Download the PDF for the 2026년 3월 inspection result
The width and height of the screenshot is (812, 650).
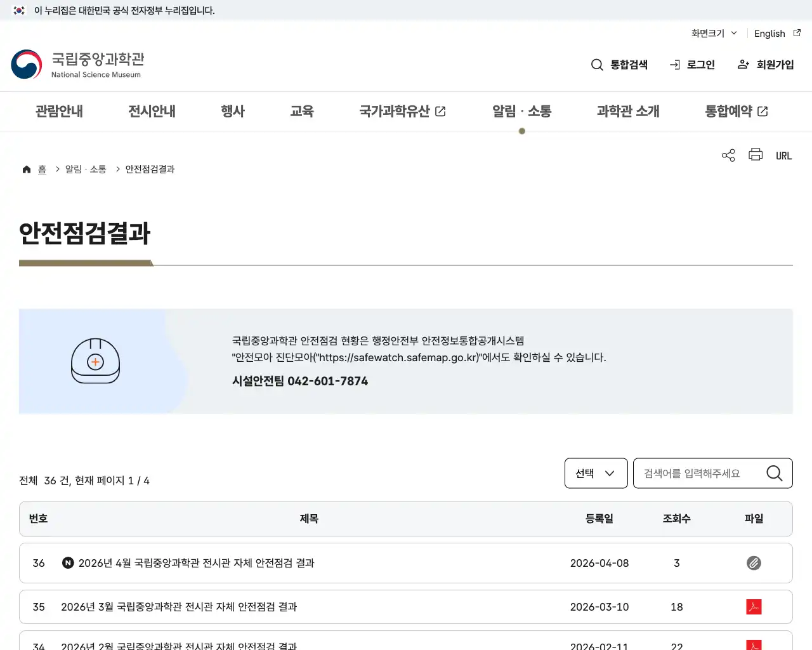tap(754, 607)
